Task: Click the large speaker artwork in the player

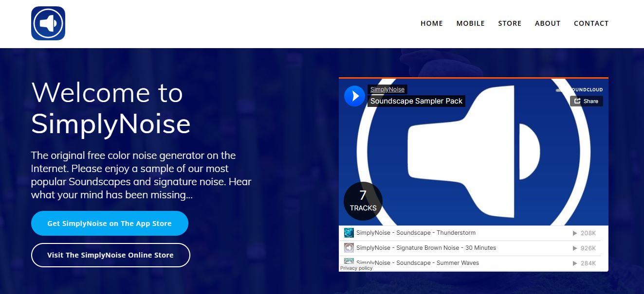Action: [x=474, y=152]
